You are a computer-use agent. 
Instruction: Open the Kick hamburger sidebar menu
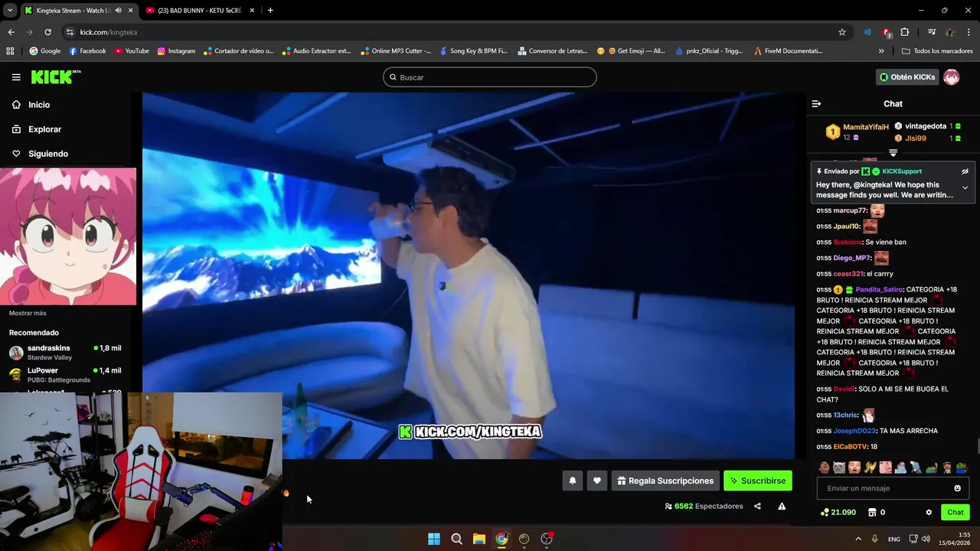click(x=16, y=77)
